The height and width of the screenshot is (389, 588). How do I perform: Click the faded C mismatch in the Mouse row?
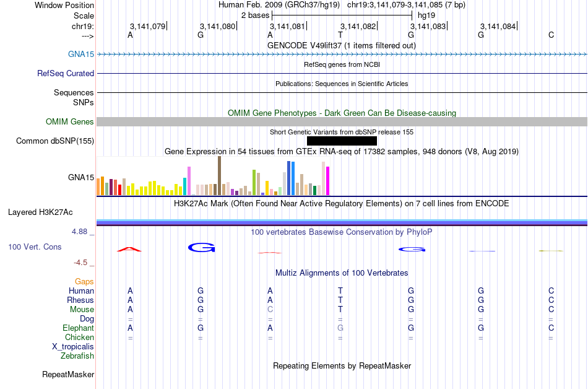click(270, 309)
